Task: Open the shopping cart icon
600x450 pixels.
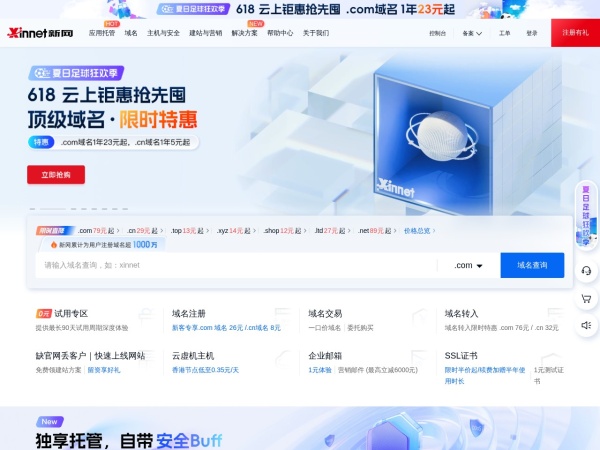Action: tap(586, 298)
